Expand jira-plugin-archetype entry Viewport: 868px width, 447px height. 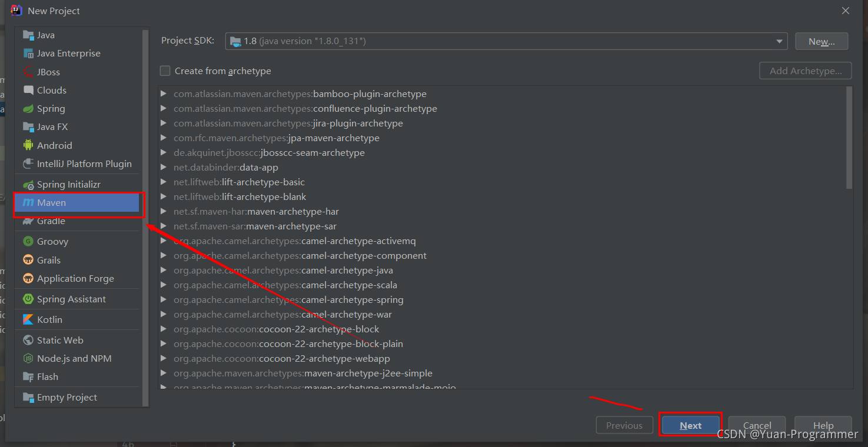pos(163,123)
